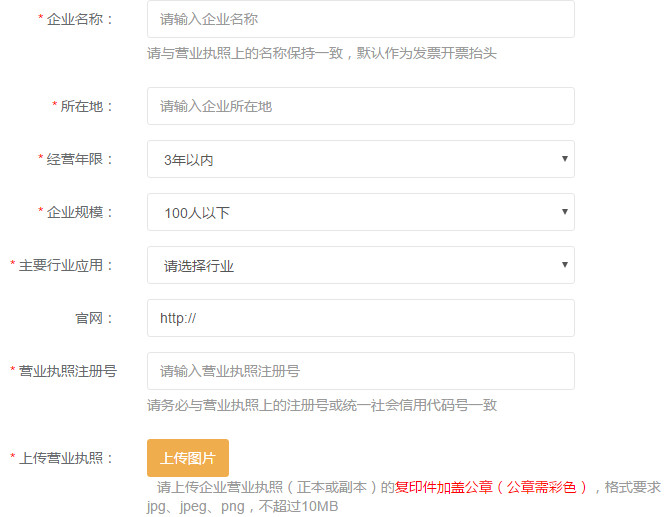Click the 企业名称 input field
This screenshot has width=664, height=517.
[360, 19]
